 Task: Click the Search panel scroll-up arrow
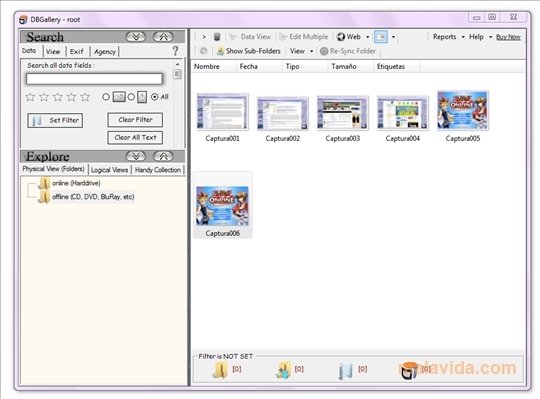pyautogui.click(x=177, y=64)
